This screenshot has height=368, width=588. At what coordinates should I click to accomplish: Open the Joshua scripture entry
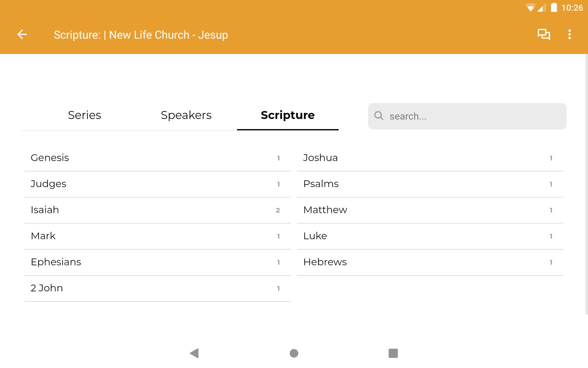point(430,158)
